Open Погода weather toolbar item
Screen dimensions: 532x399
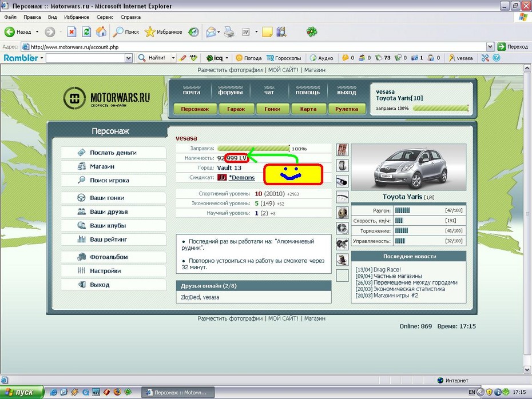pos(249,58)
